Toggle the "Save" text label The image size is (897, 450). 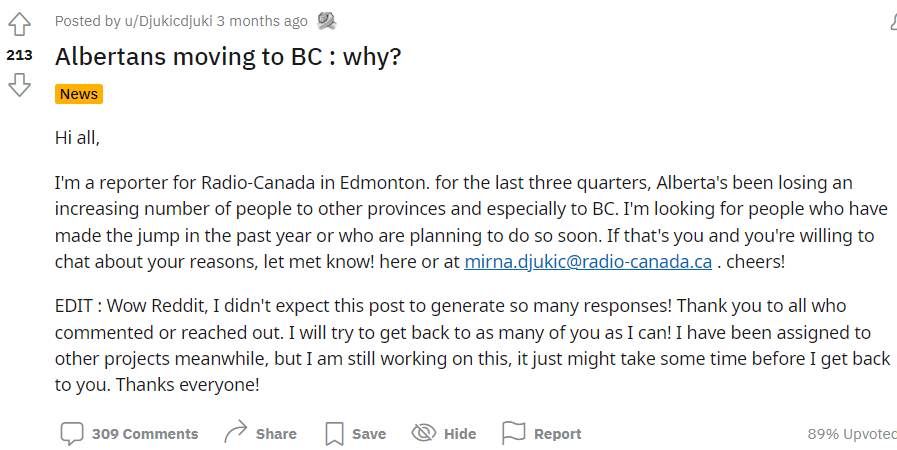coord(368,434)
